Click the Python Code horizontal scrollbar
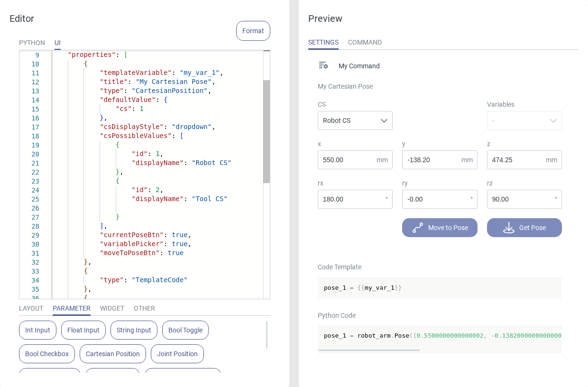The width and height of the screenshot is (588, 387). [x=369, y=350]
